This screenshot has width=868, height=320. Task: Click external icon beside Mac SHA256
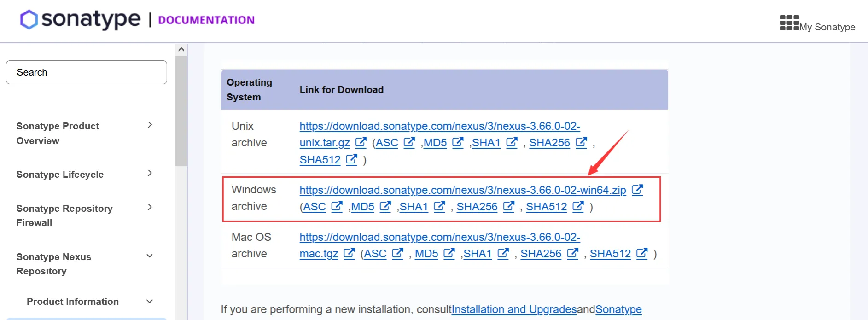tap(572, 254)
